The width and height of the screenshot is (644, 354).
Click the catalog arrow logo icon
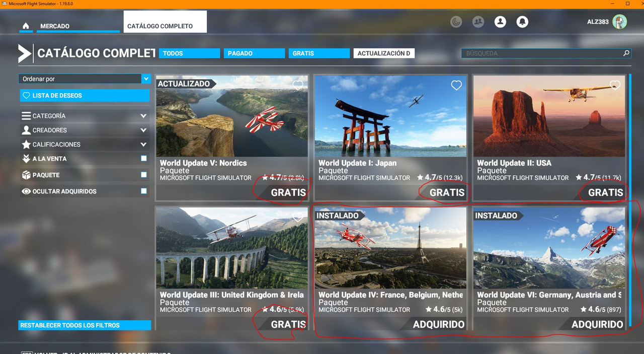point(25,53)
